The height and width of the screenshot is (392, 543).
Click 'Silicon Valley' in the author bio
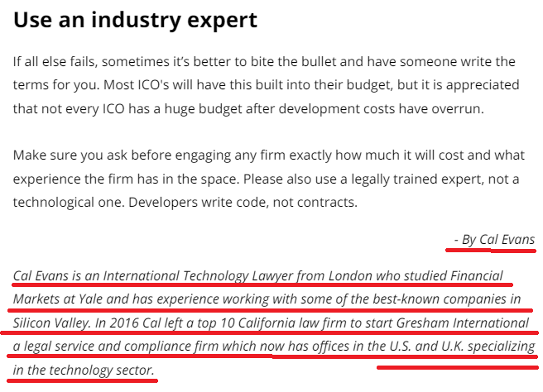pos(51,323)
